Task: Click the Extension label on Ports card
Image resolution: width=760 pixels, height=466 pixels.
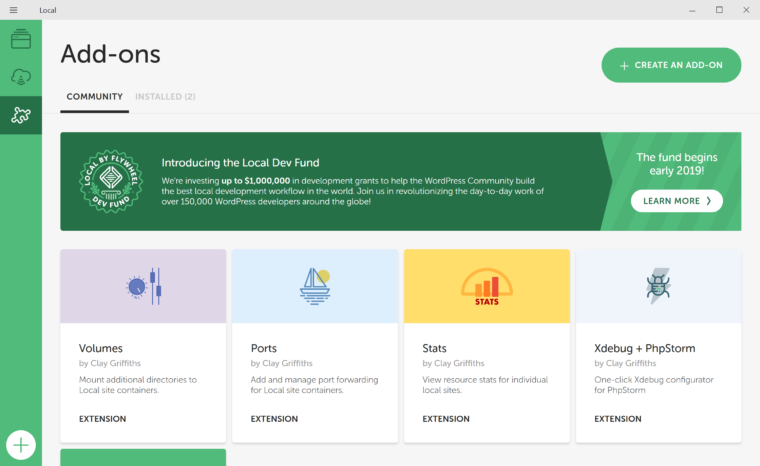Action: pyautogui.click(x=274, y=419)
